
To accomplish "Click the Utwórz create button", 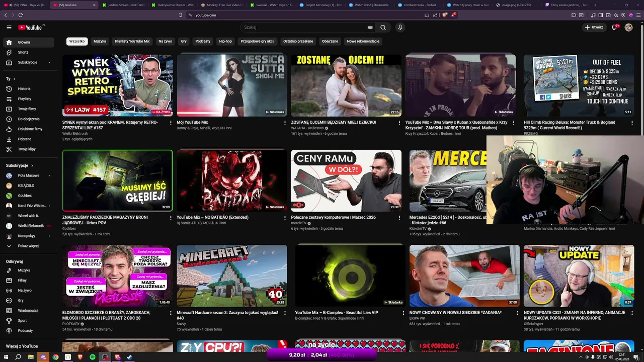I will [x=594, y=27].
